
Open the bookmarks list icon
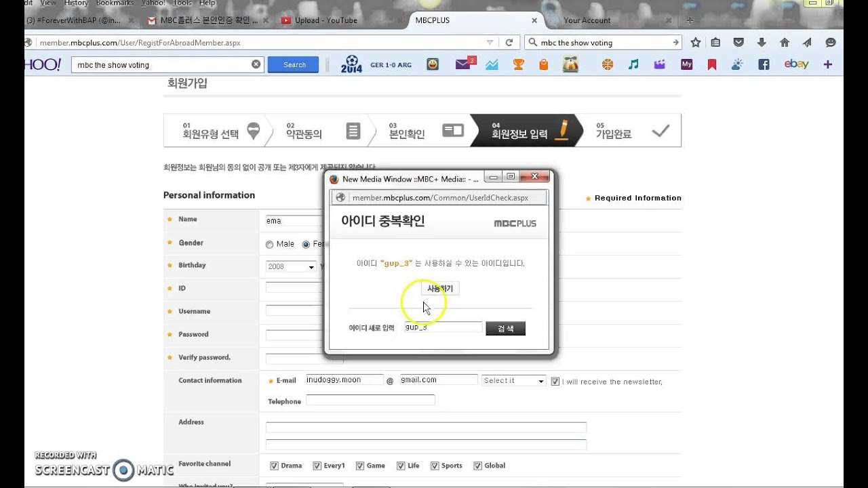[715, 42]
